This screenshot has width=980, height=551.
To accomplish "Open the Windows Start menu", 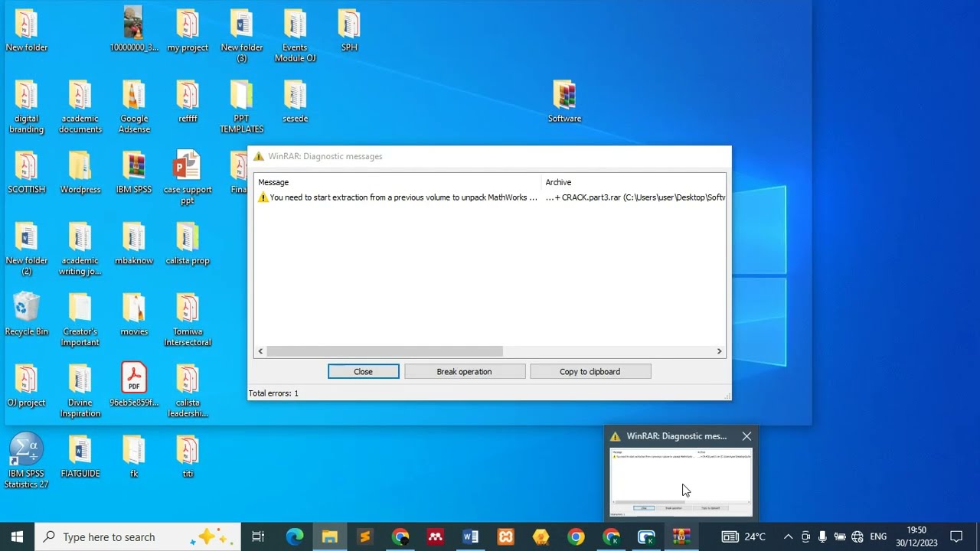I will tap(17, 536).
